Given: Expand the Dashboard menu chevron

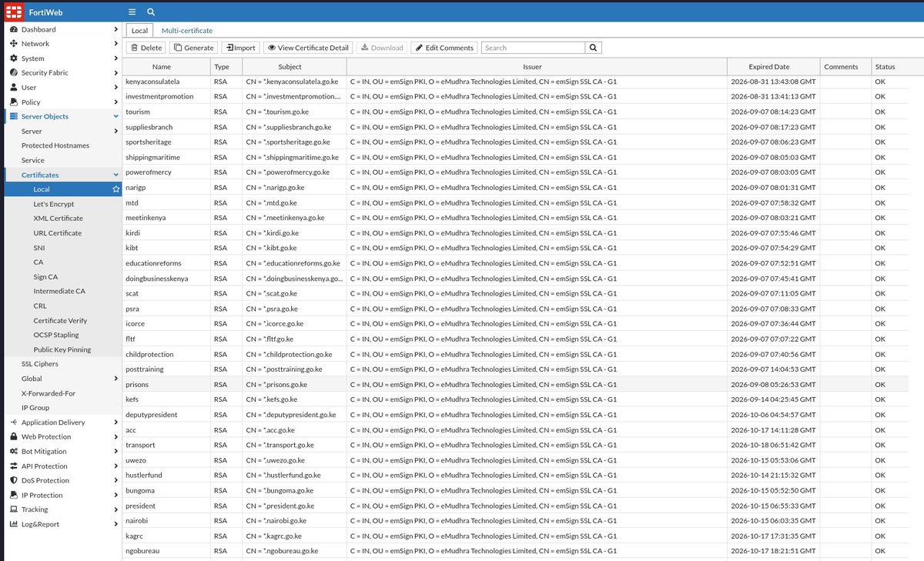Looking at the screenshot, I should pyautogui.click(x=115, y=29).
